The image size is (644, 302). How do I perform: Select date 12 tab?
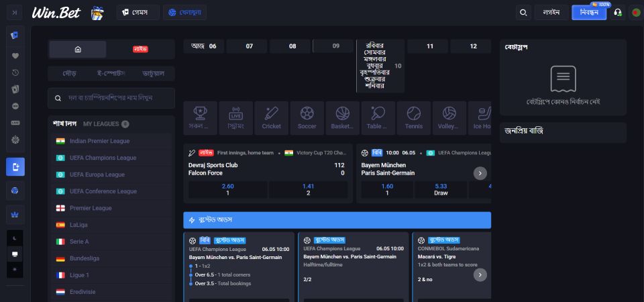[471, 46]
